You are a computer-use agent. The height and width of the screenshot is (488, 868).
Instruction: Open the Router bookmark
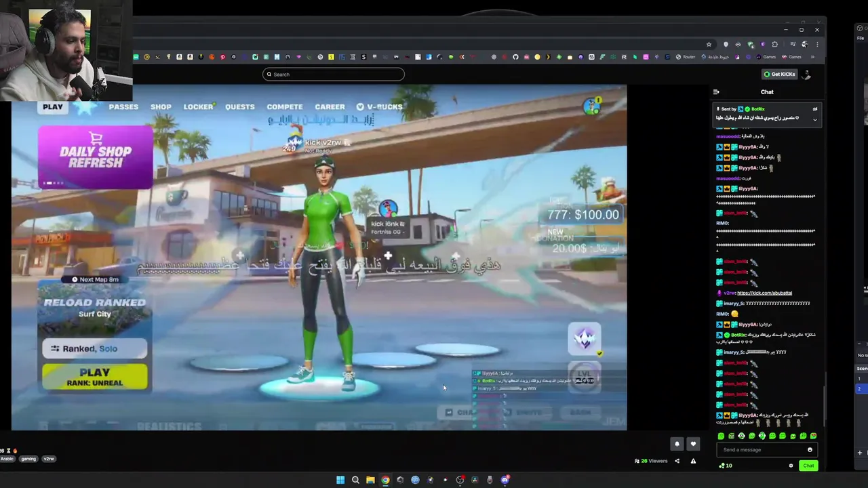point(686,57)
